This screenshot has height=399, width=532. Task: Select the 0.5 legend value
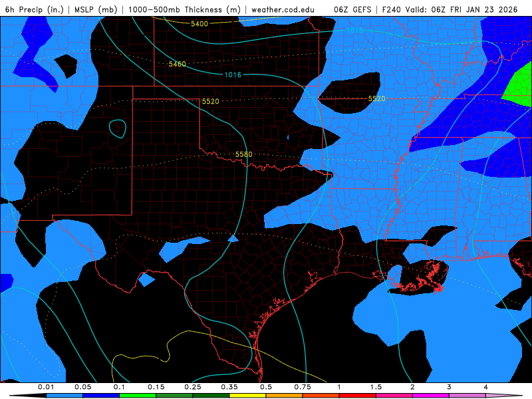click(266, 387)
